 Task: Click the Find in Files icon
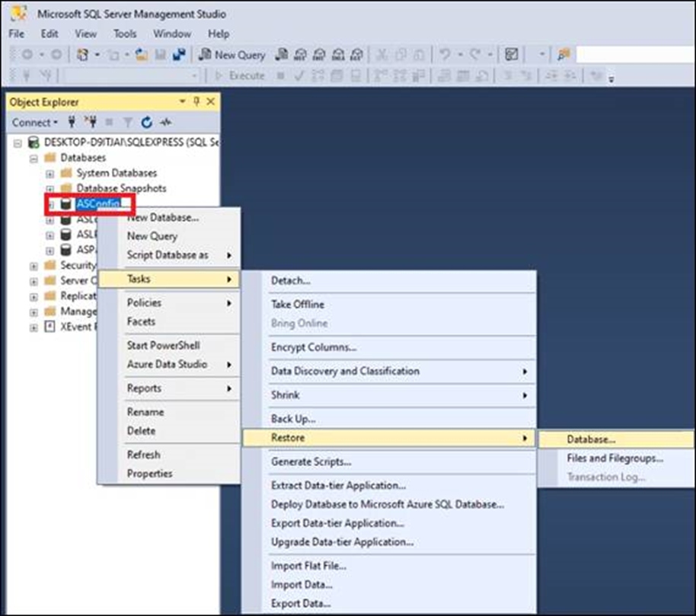(564, 55)
